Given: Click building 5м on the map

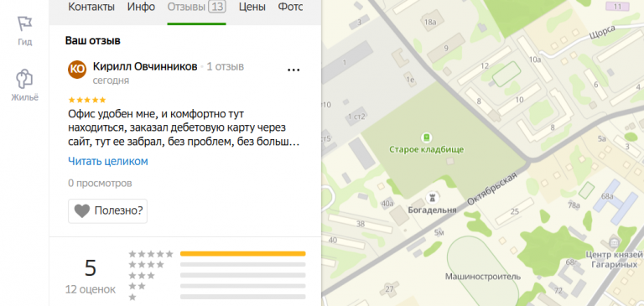Looking at the screenshot, I should [439, 233].
